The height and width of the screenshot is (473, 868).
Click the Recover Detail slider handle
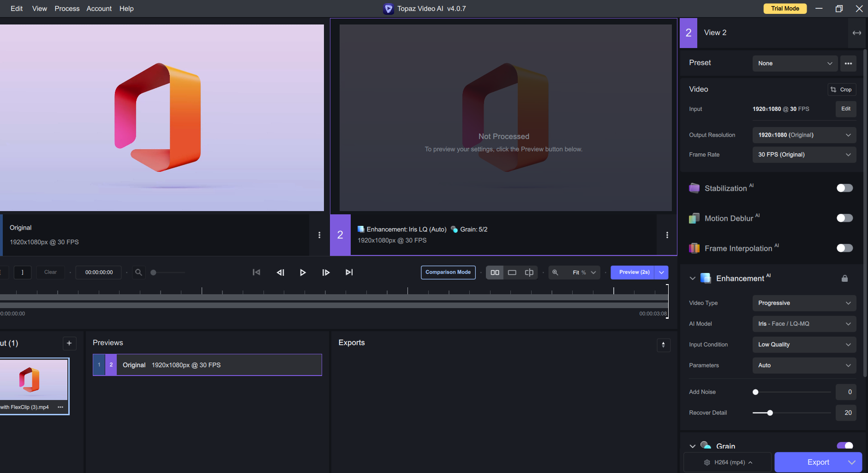[770, 413]
